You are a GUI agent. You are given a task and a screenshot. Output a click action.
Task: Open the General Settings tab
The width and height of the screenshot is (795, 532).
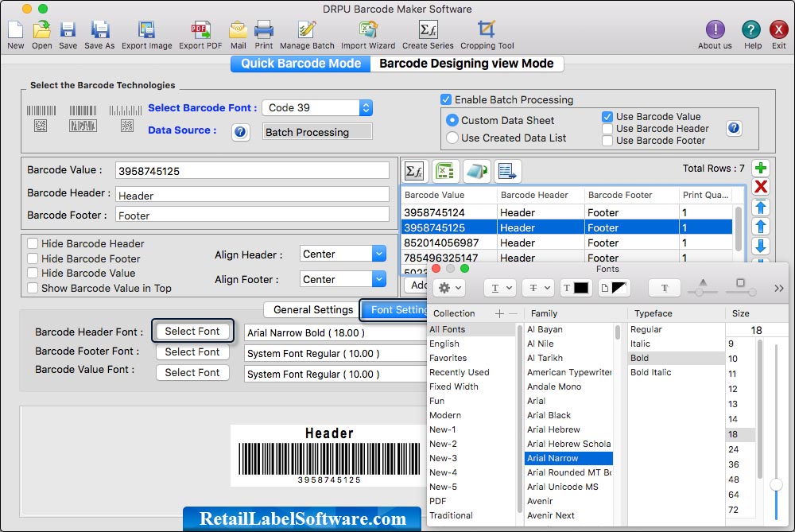(x=312, y=310)
